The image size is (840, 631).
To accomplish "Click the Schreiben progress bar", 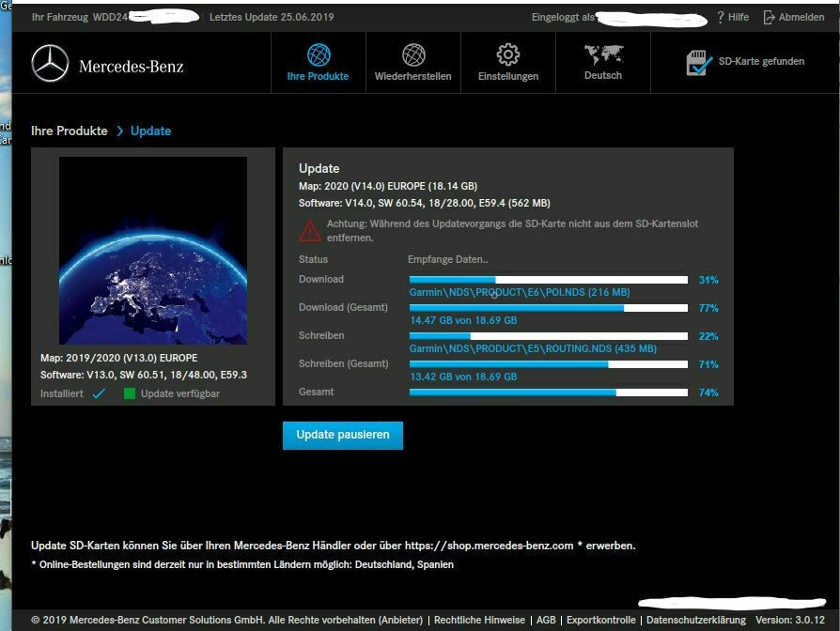I will tap(549, 336).
